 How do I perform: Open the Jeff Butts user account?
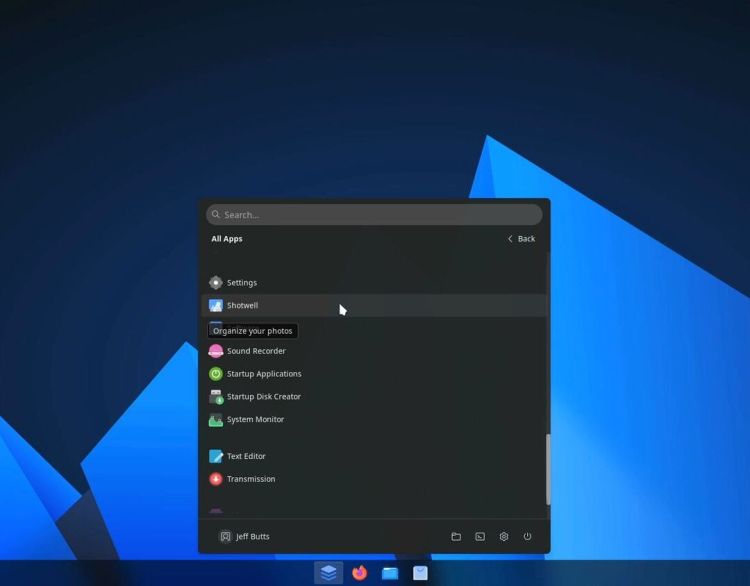245,537
